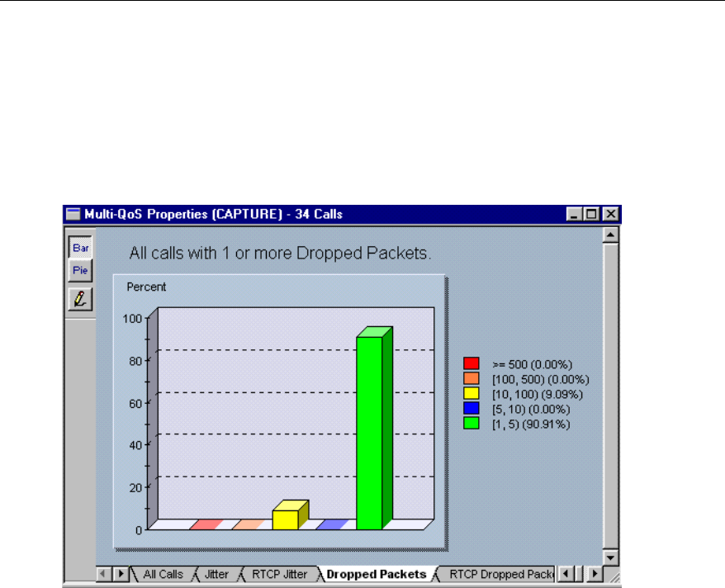Open chart edit pencil tool

tap(80, 299)
